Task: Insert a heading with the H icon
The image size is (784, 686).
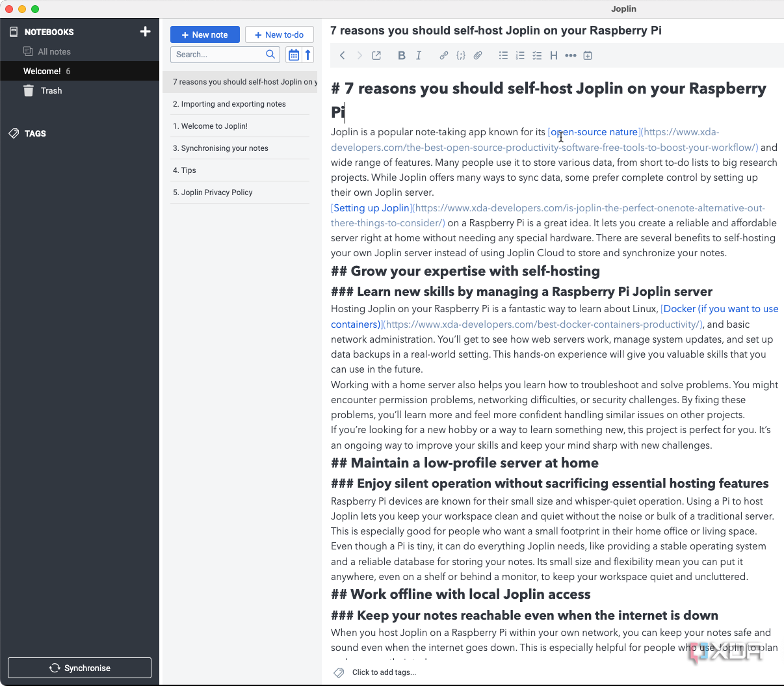Action: (554, 56)
